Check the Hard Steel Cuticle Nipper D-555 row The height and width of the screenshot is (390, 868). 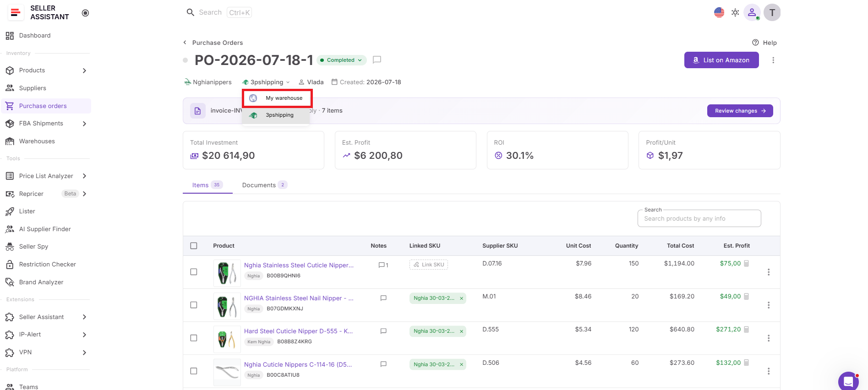tap(194, 338)
